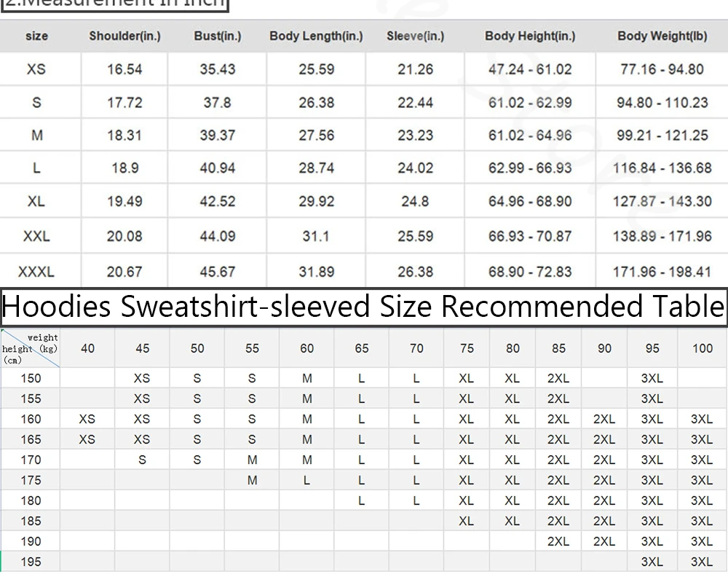
Task: Select the 100 kg weight column header
Action: [x=702, y=348]
